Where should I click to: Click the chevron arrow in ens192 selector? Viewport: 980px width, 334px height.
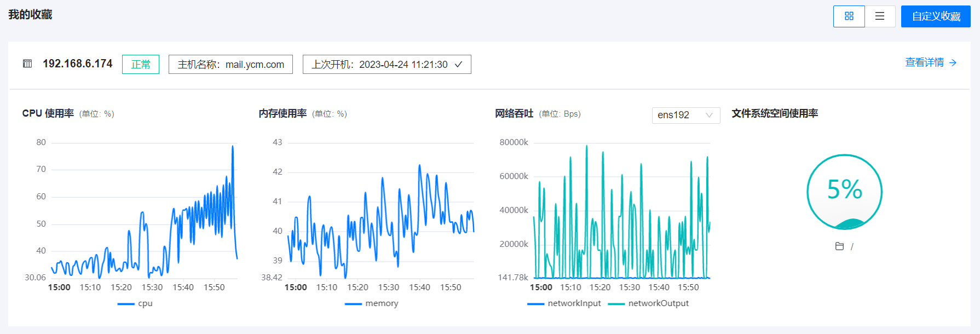click(x=709, y=115)
